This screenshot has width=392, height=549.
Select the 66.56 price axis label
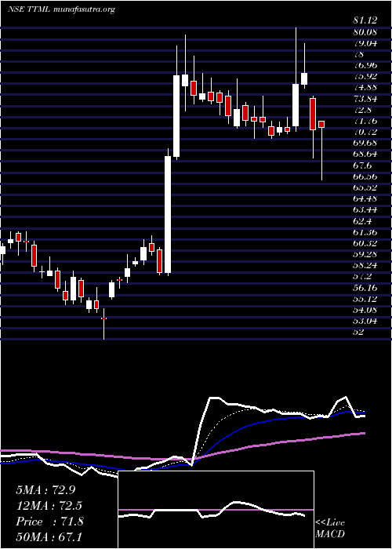coord(365,176)
